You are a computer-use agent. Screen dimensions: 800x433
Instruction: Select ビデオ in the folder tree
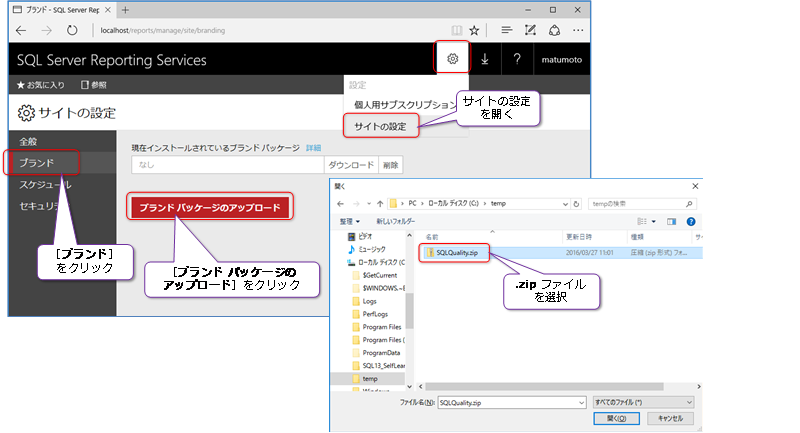(x=360, y=236)
